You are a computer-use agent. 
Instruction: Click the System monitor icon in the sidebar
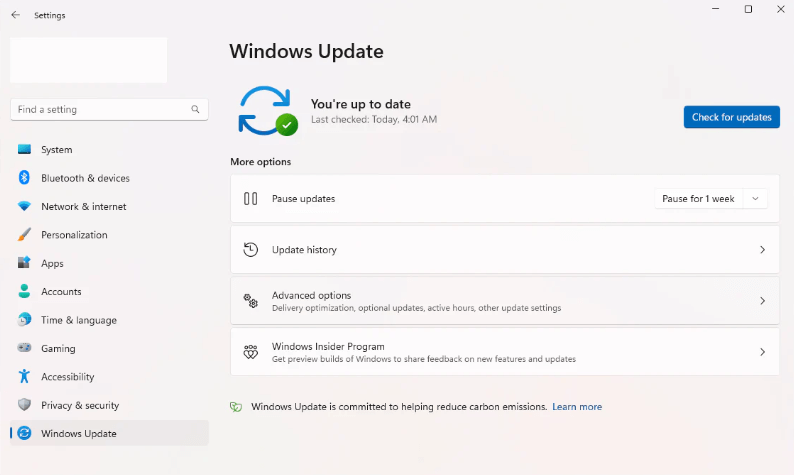tap(24, 149)
